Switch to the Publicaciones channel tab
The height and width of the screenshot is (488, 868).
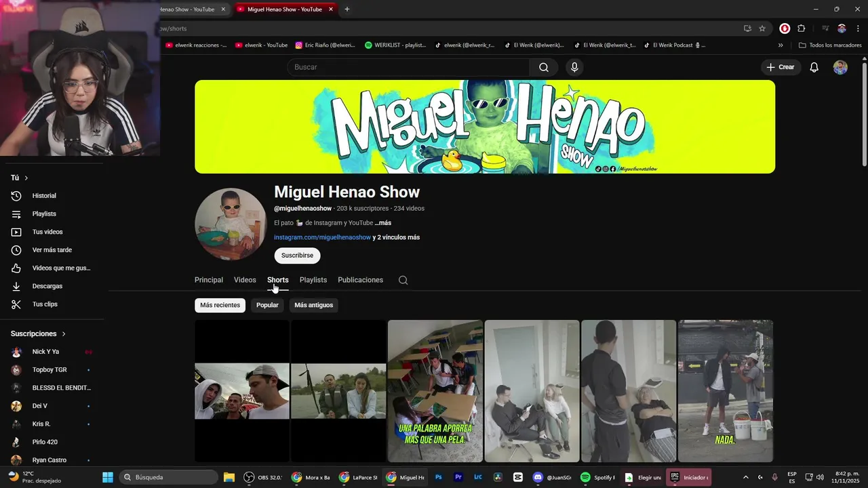tap(360, 280)
